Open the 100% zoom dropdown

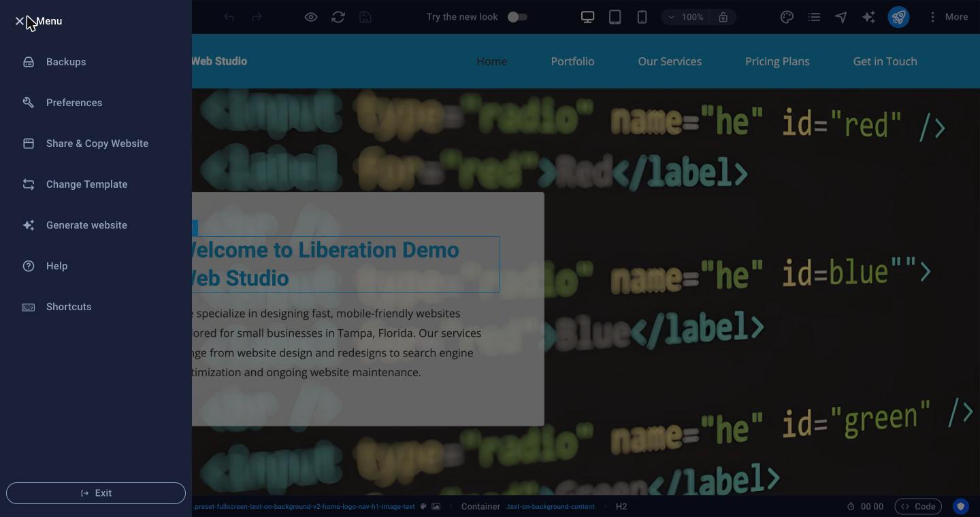[x=686, y=17]
